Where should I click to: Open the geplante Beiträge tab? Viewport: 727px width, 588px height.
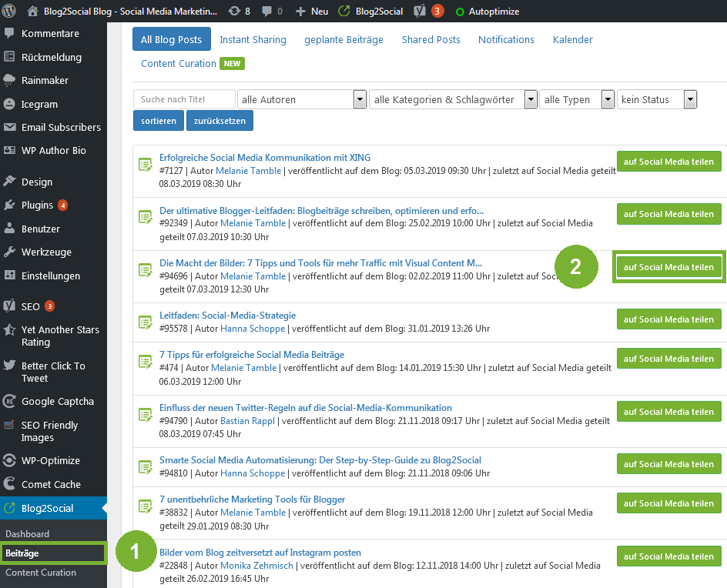(x=344, y=39)
